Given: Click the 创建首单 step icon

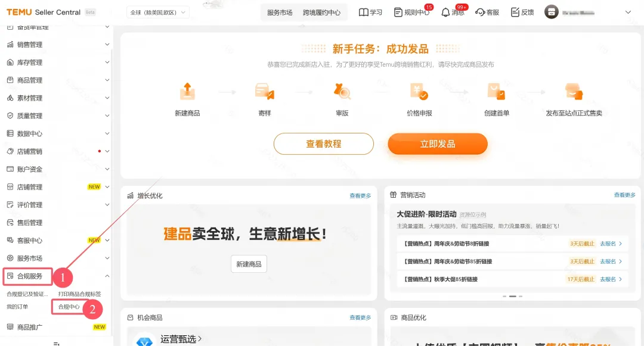Looking at the screenshot, I should pos(496,92).
